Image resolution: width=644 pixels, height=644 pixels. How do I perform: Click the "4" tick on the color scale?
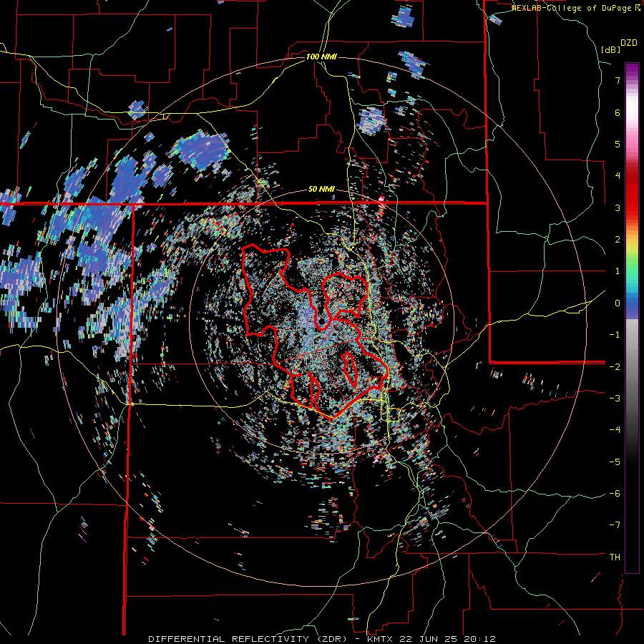pos(618,176)
